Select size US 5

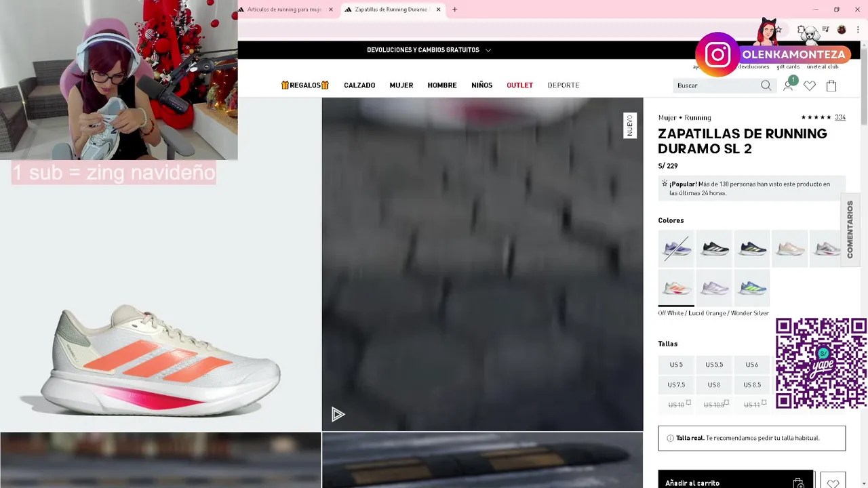pos(676,365)
